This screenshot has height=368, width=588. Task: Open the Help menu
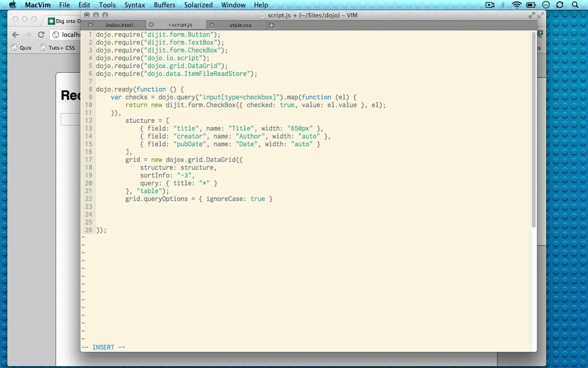(x=261, y=5)
